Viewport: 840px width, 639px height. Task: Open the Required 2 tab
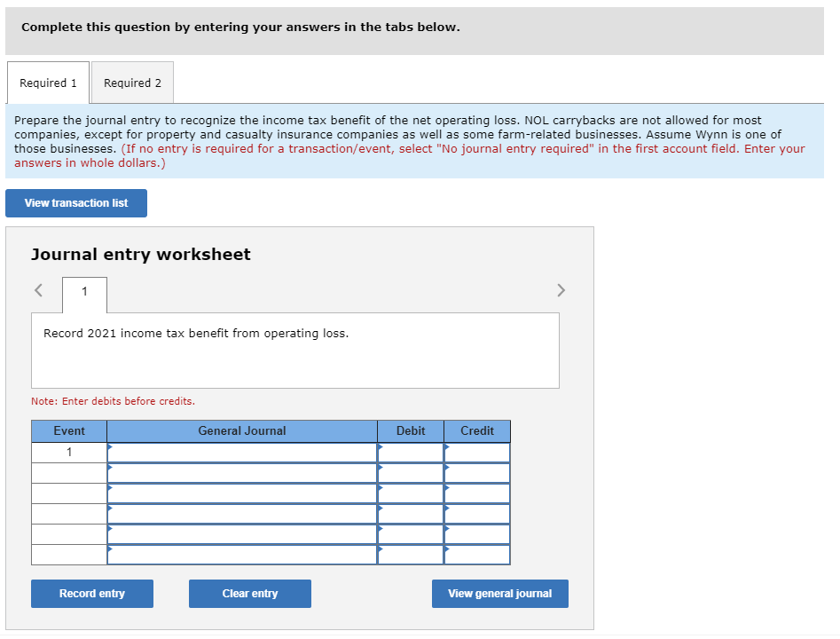132,83
